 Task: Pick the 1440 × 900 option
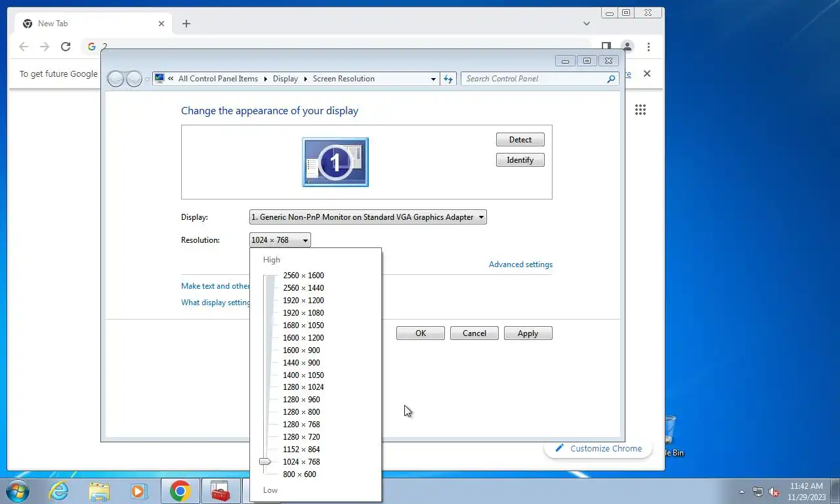[301, 363]
